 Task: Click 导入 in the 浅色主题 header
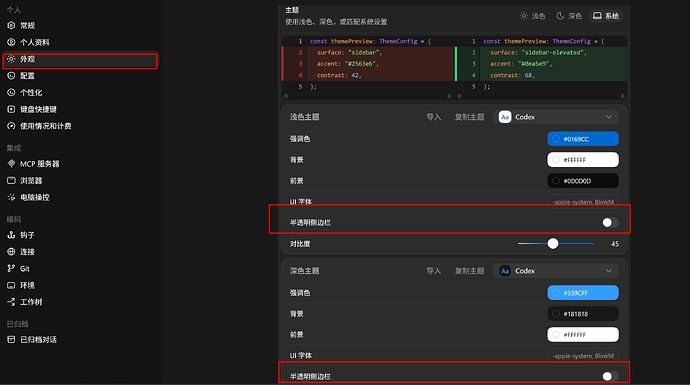tap(433, 117)
